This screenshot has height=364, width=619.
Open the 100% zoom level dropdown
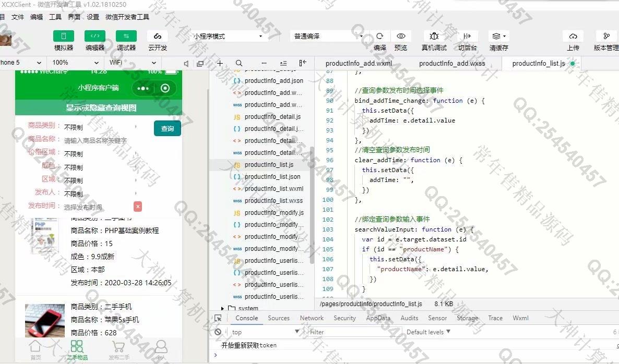coord(75,62)
